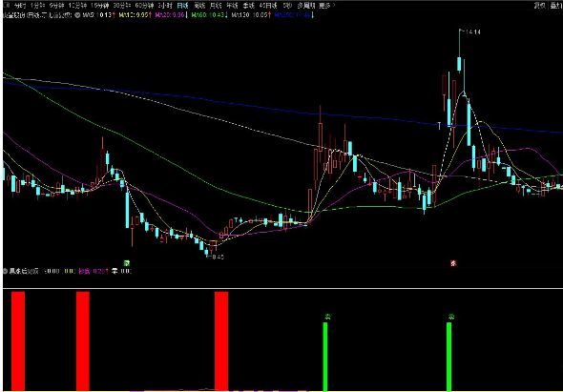Click the red info marker below the candlesticks
This screenshot has width=563, height=392.
click(x=453, y=263)
